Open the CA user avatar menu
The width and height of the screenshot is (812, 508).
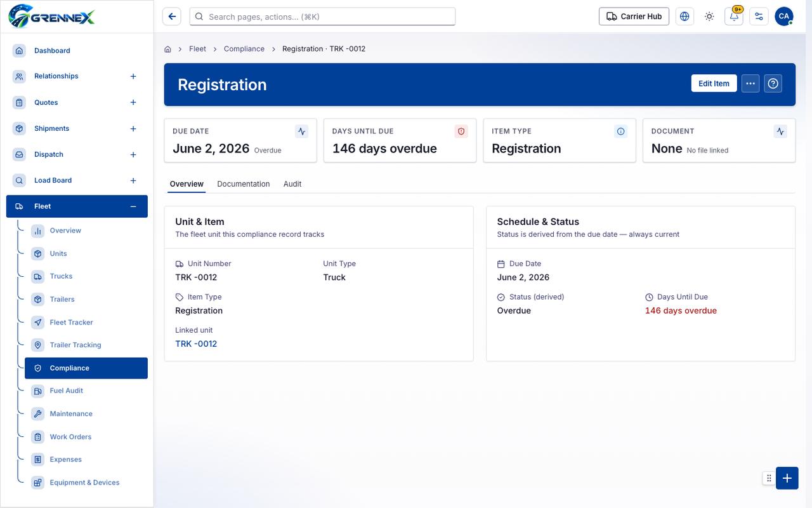pos(784,17)
